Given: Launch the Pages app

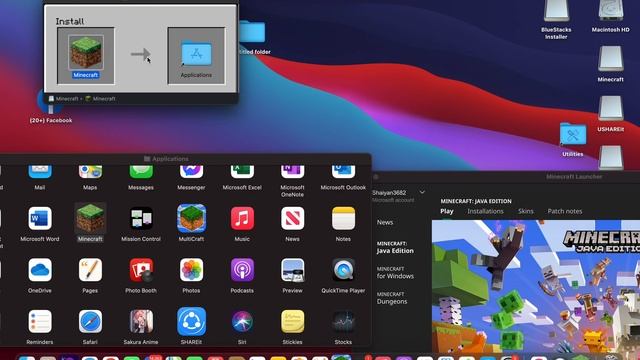Looking at the screenshot, I should (90, 270).
